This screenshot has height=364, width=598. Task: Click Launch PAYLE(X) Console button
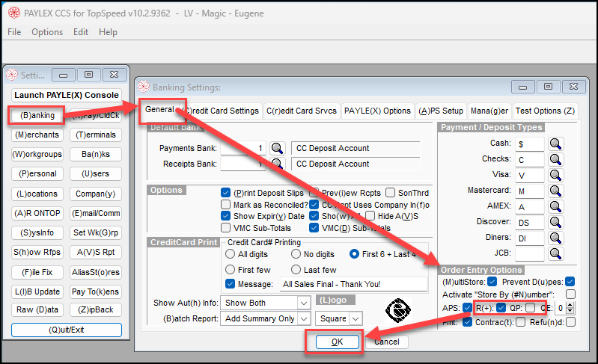tap(67, 95)
